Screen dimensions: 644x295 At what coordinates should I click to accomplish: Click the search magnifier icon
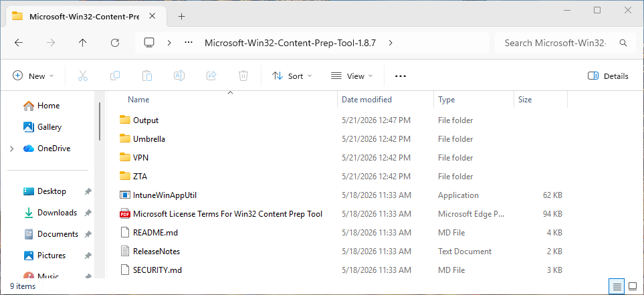(623, 43)
